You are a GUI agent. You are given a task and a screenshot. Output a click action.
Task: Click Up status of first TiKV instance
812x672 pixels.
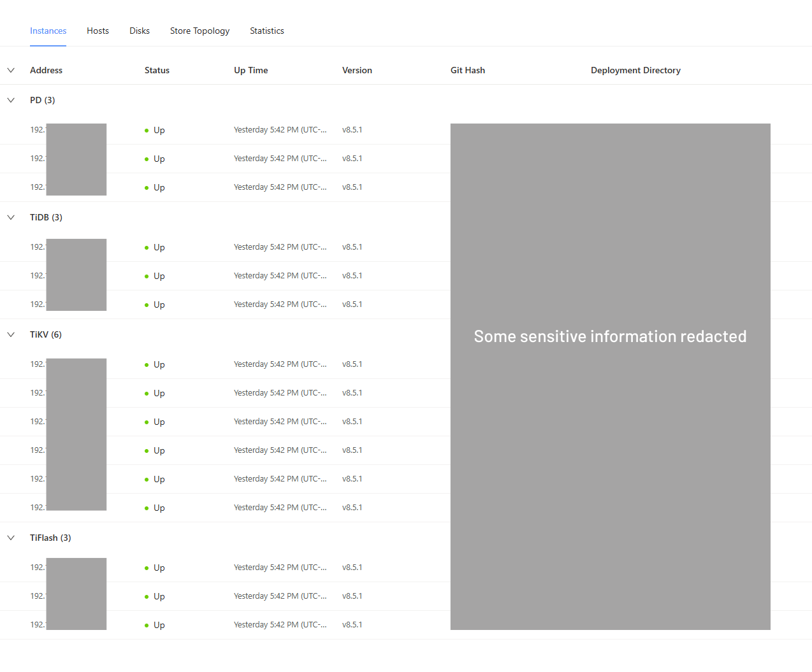[159, 364]
